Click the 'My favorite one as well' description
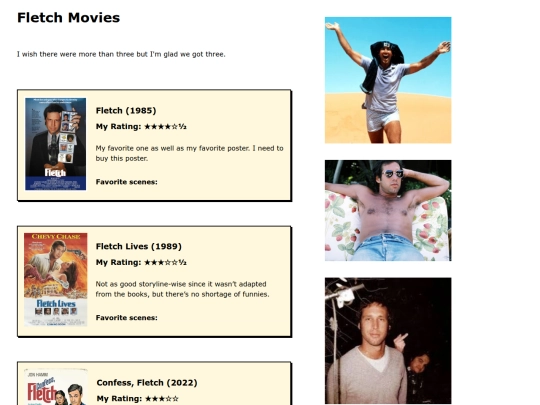The height and width of the screenshot is (405, 540). coord(189,153)
